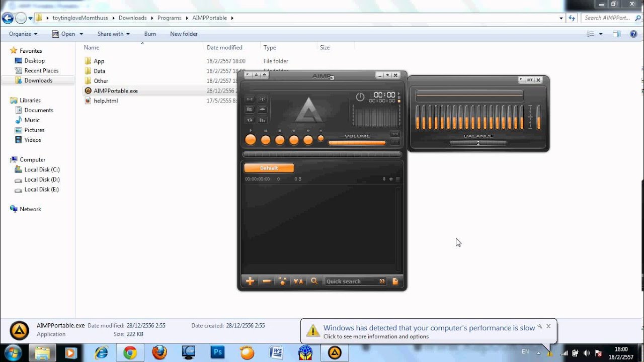The width and height of the screenshot is (644, 362).
Task: Select the Default playlist tab
Action: pos(269,168)
